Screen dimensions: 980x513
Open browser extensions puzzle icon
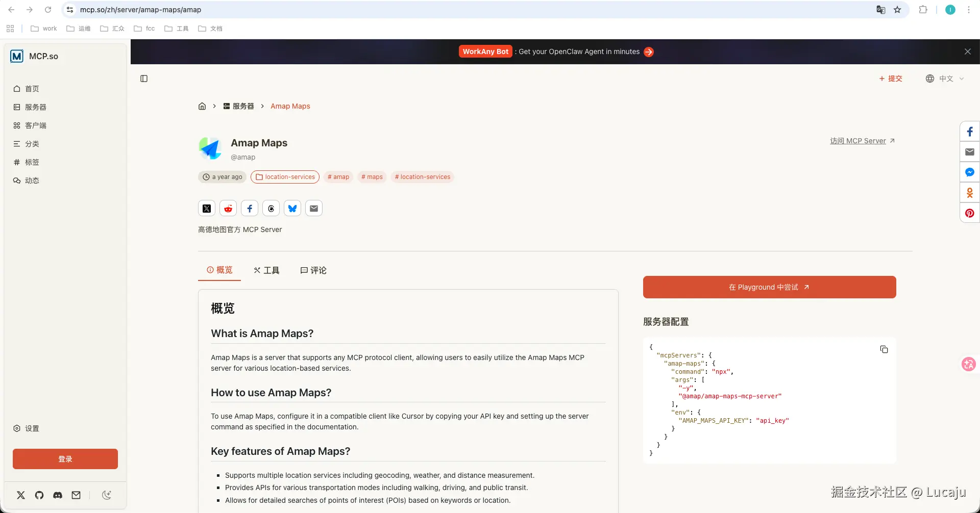[x=923, y=10]
